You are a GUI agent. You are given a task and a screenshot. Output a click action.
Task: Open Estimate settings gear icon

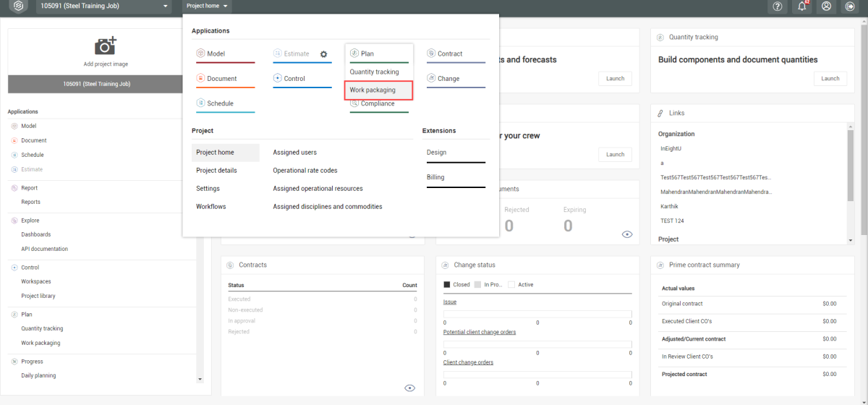point(323,54)
